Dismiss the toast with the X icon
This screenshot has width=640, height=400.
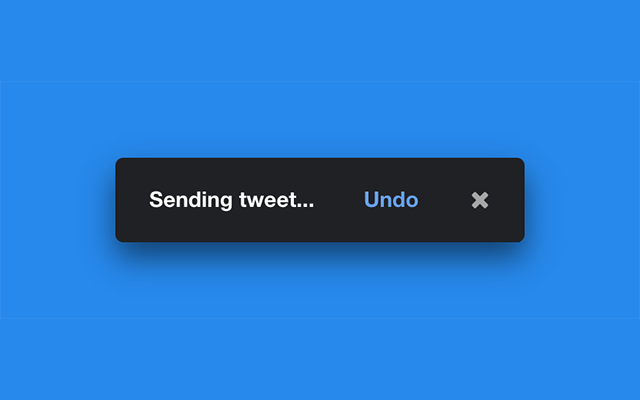pos(480,200)
